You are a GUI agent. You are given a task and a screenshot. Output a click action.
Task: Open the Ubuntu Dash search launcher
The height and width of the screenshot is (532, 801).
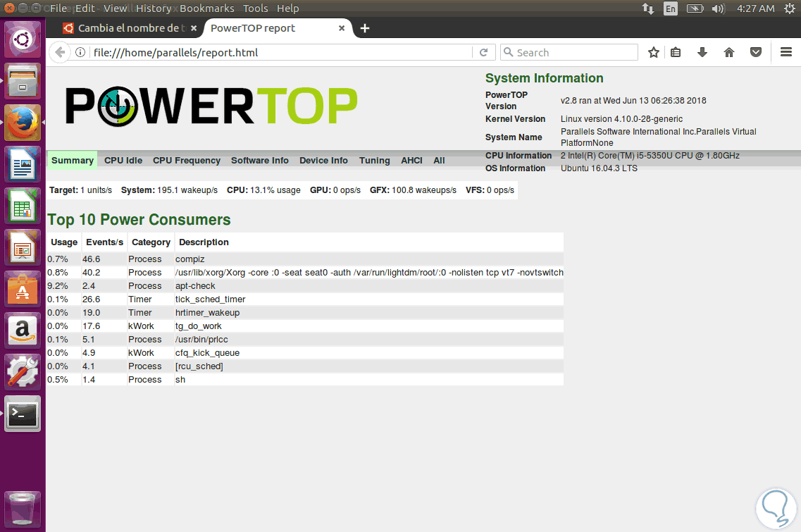23,39
